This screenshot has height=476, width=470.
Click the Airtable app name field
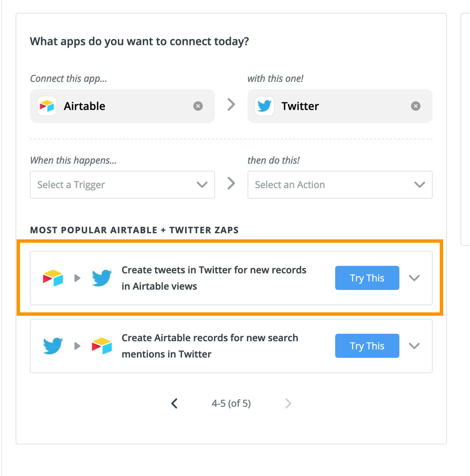click(122, 106)
